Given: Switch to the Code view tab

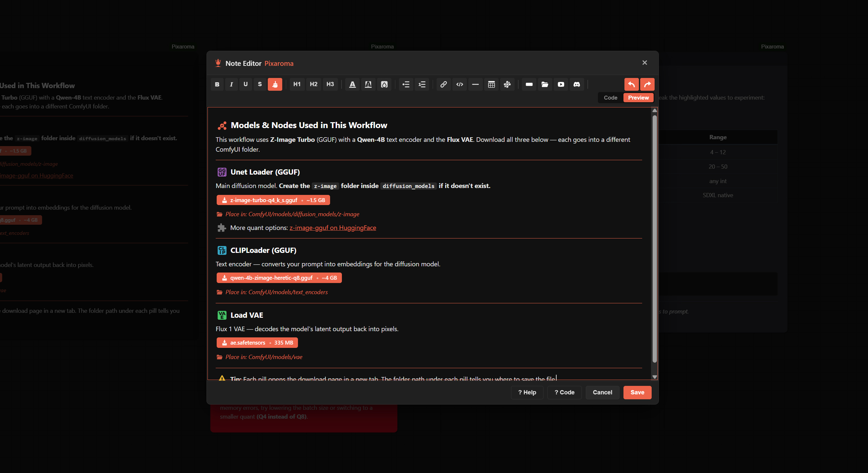Looking at the screenshot, I should coord(611,98).
